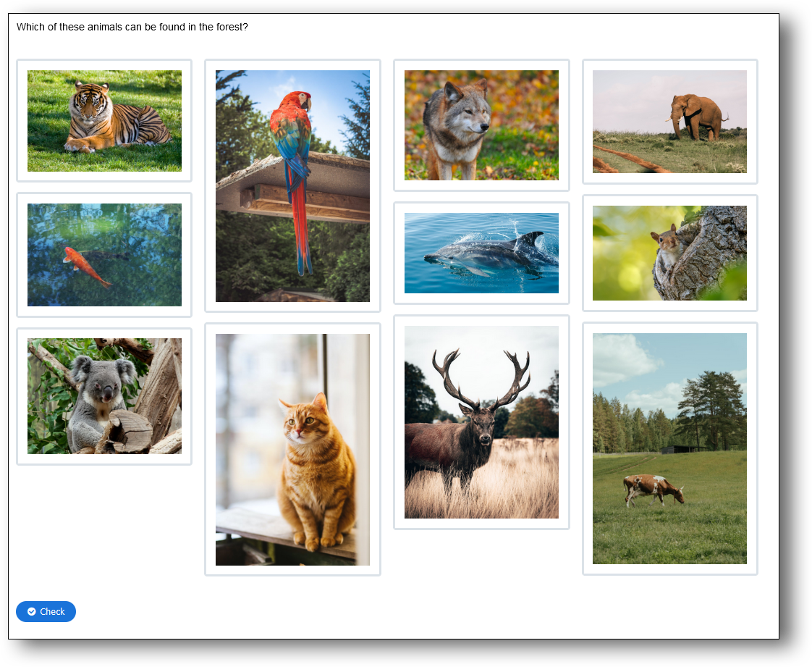812x667 pixels.
Task: Select the grazing cow picture
Action: (669, 448)
